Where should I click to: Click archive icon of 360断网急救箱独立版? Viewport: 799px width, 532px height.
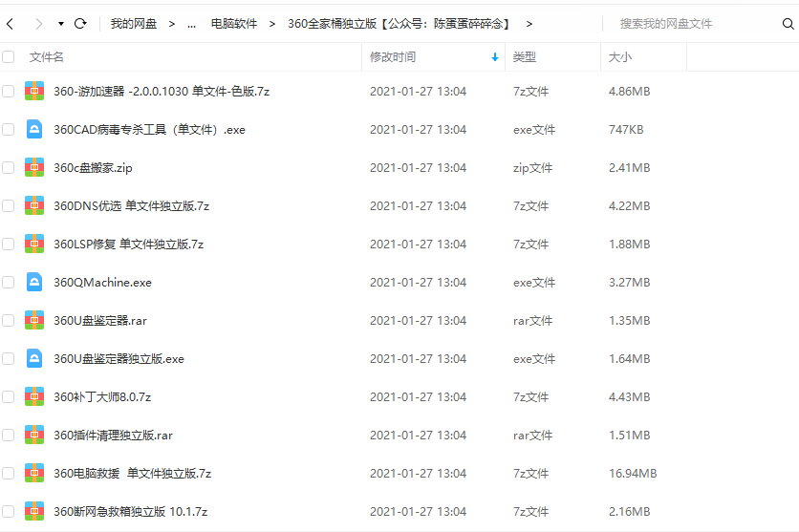34,511
